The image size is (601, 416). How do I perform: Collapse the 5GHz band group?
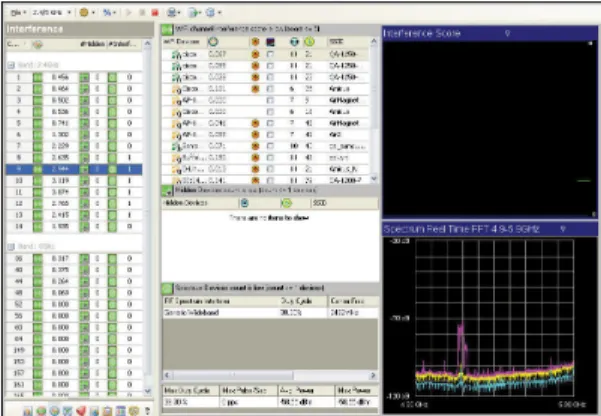coord(11,246)
